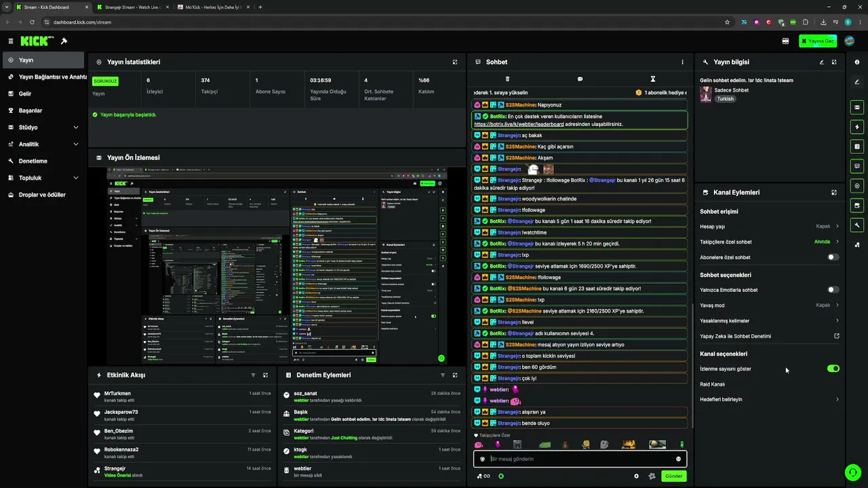Viewport: 868px width, 488px height.
Task: Open Gelir in the sidebar
Action: click(x=43, y=94)
